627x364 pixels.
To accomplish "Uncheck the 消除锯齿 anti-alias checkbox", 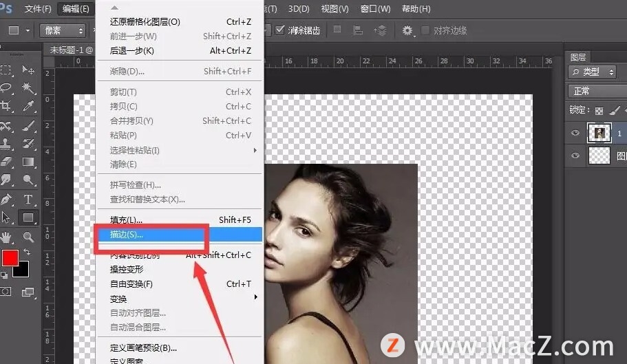I will point(280,30).
